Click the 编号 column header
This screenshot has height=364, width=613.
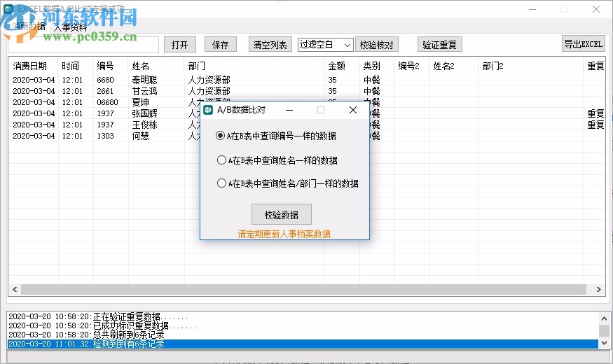(110, 66)
